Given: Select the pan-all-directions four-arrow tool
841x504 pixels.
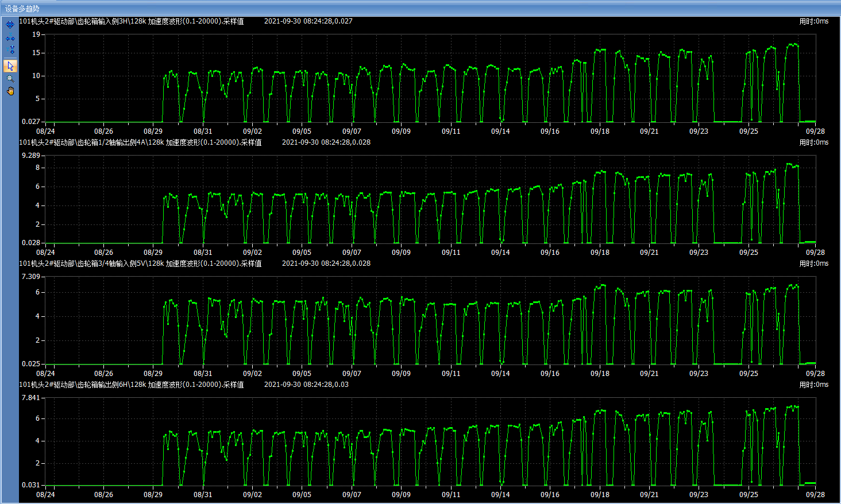Looking at the screenshot, I should pyautogui.click(x=10, y=25).
